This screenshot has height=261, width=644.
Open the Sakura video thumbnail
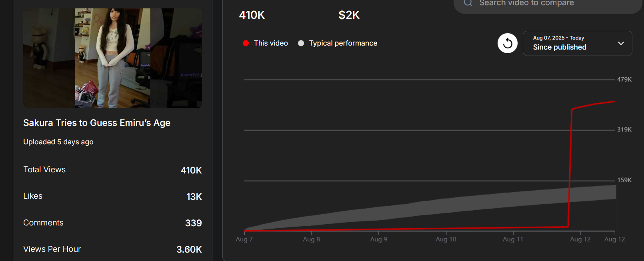[x=112, y=58]
